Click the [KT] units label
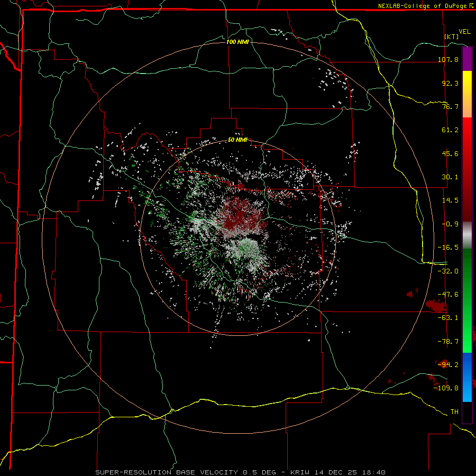Image resolution: width=476 pixels, height=476 pixels. click(x=452, y=36)
